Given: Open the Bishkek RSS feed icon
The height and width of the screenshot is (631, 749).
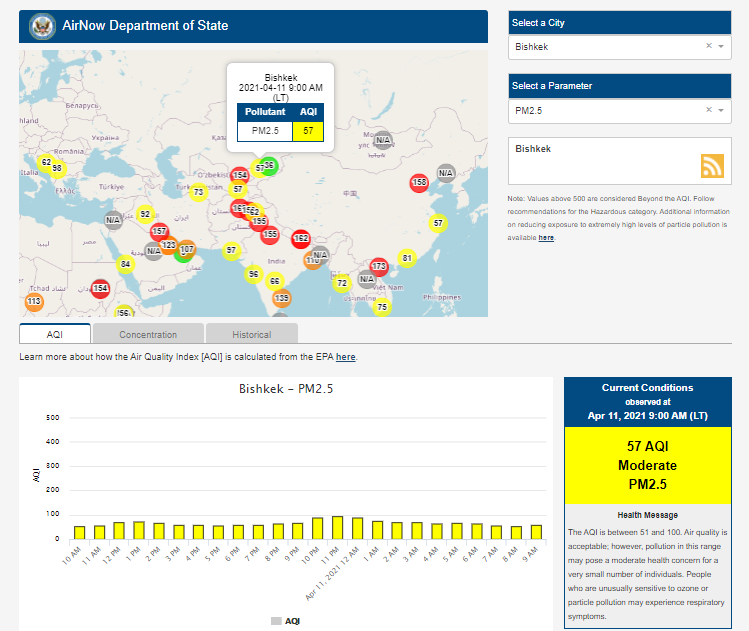Looking at the screenshot, I should (712, 166).
